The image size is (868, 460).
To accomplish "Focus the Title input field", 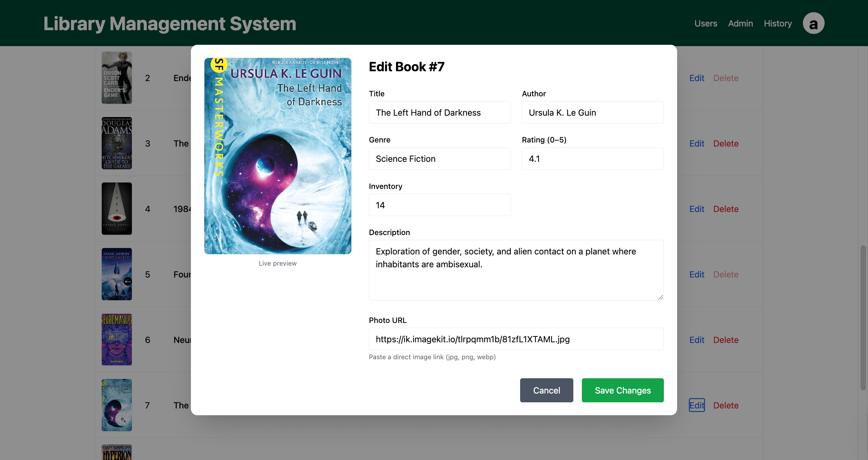I will tap(440, 113).
